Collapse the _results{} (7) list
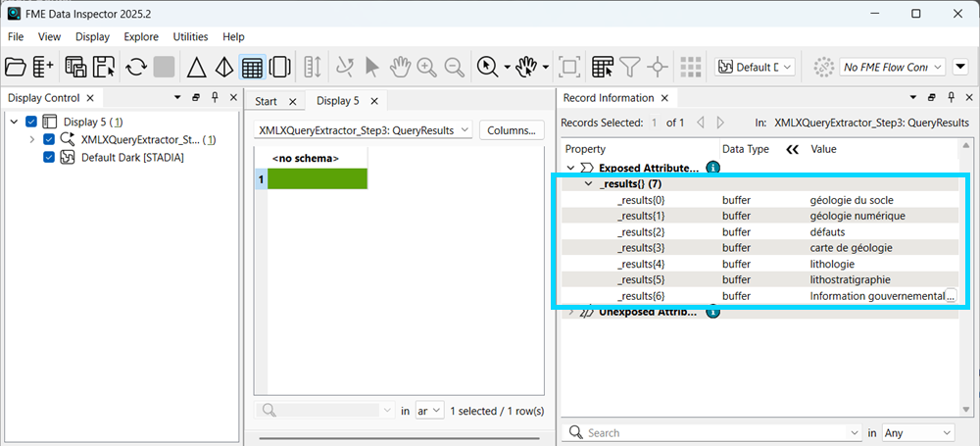Viewport: 980px width, 446px height. pos(587,184)
